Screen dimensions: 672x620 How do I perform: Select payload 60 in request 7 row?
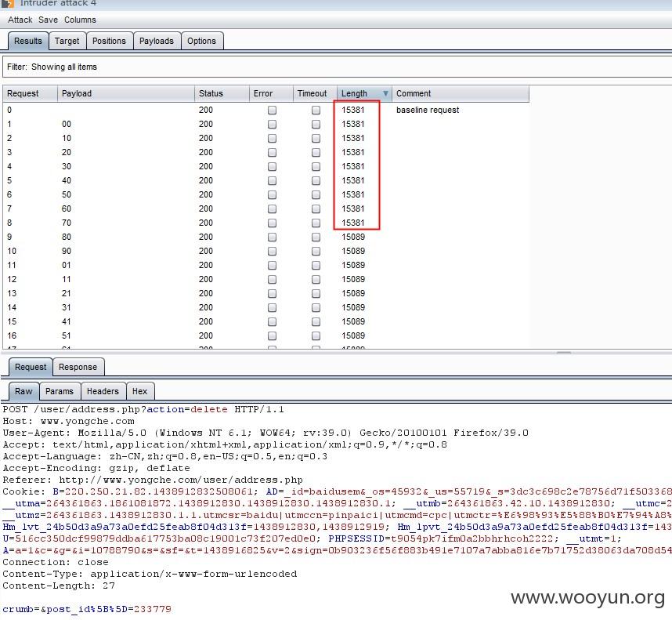pos(67,208)
